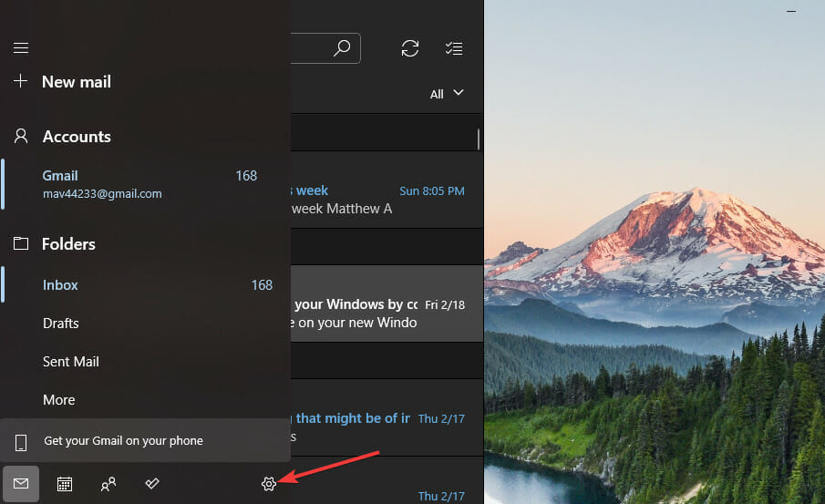Click the message list scrollbar

click(x=479, y=139)
